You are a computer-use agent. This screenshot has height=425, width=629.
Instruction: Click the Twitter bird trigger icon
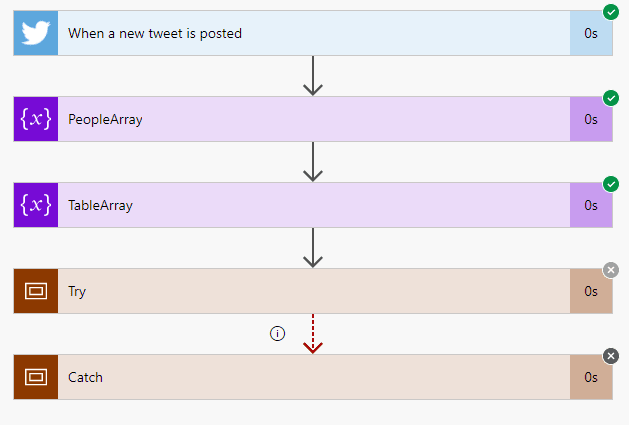coord(36,33)
